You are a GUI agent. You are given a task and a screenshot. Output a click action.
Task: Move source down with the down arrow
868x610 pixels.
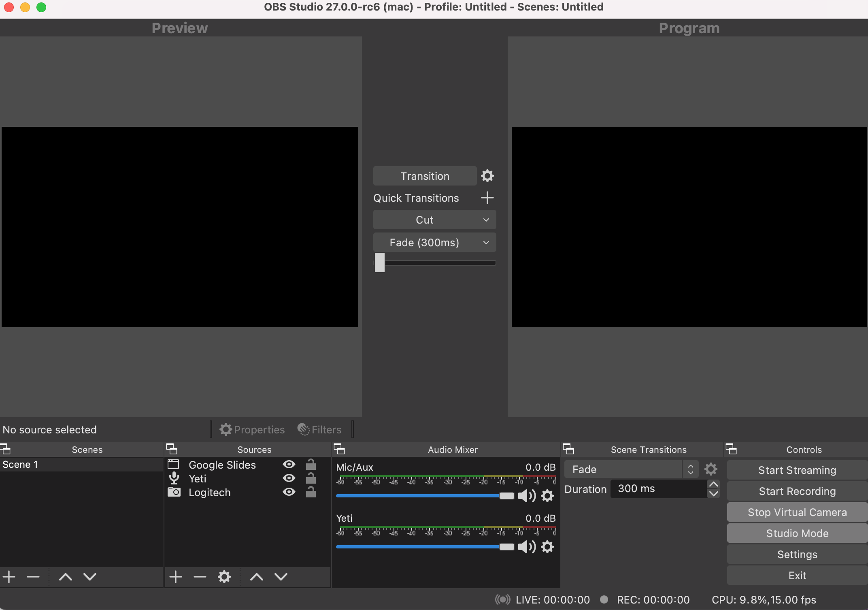click(x=281, y=576)
